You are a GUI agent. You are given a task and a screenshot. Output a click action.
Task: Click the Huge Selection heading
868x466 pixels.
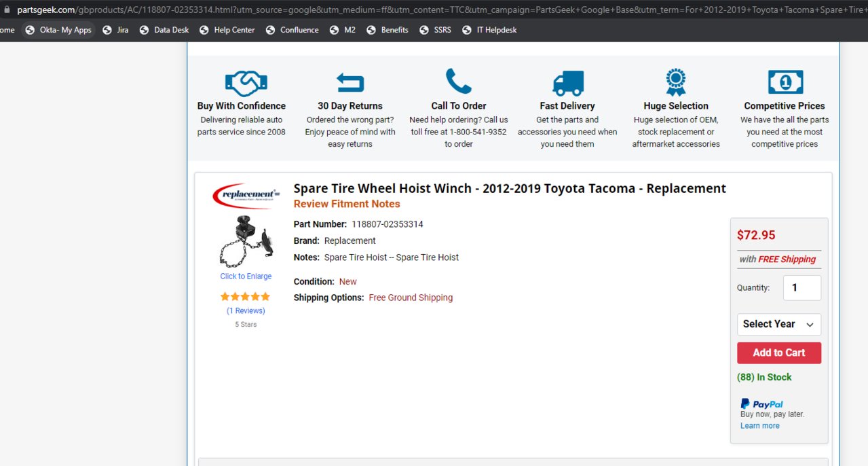pyautogui.click(x=676, y=106)
